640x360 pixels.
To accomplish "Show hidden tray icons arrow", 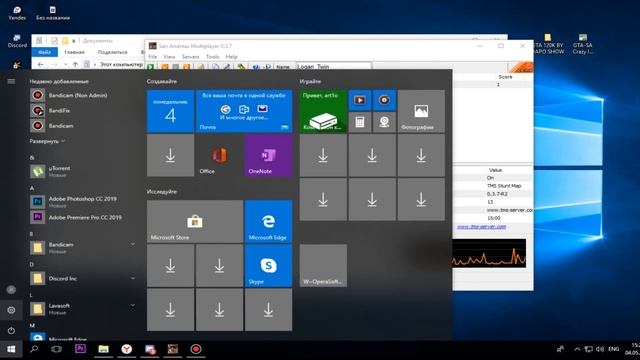I will (577, 349).
